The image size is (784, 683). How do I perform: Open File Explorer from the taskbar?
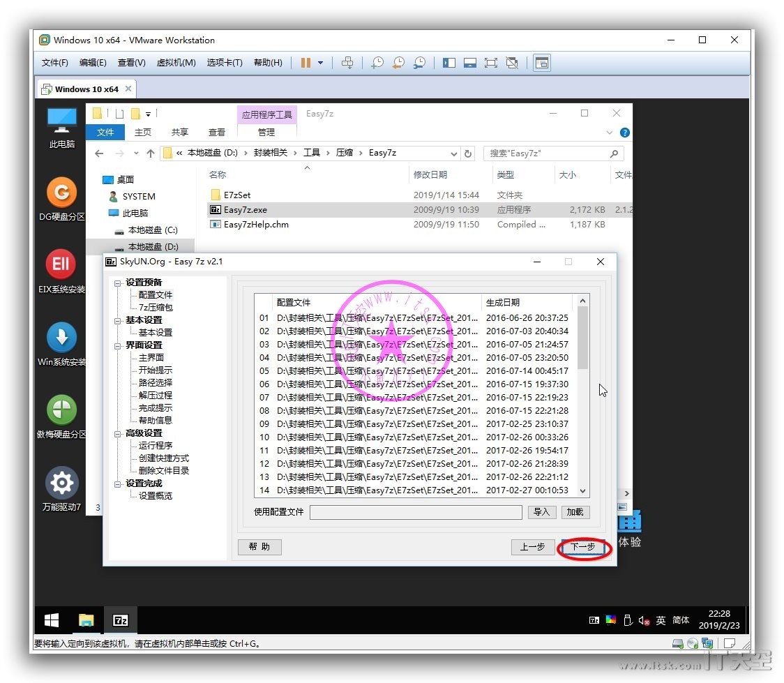[86, 620]
